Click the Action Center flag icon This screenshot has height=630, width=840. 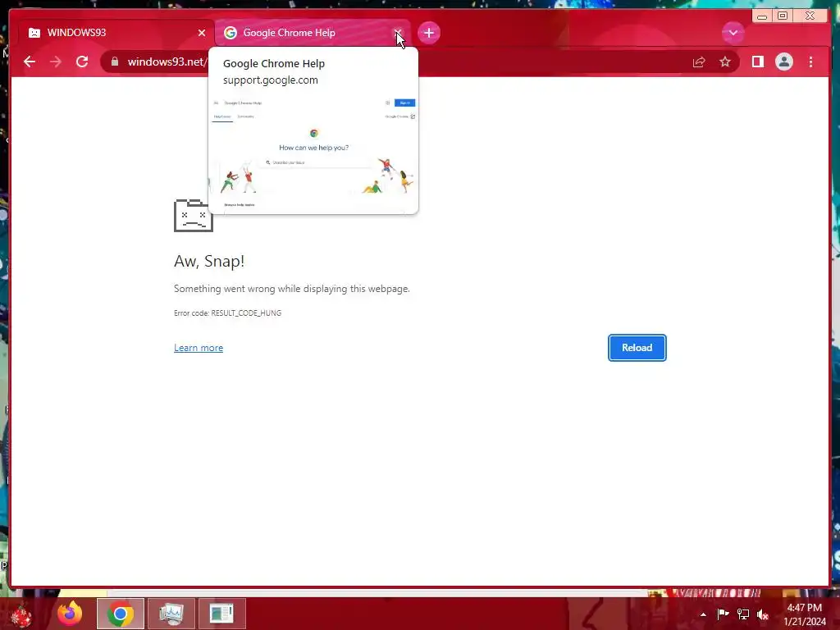pos(723,614)
